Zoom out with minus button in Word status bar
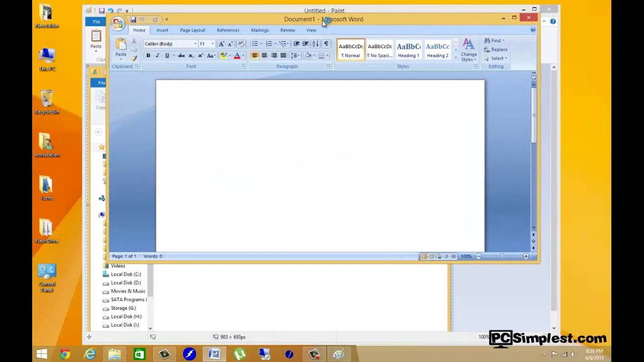This screenshot has width=644, height=362. [x=478, y=256]
